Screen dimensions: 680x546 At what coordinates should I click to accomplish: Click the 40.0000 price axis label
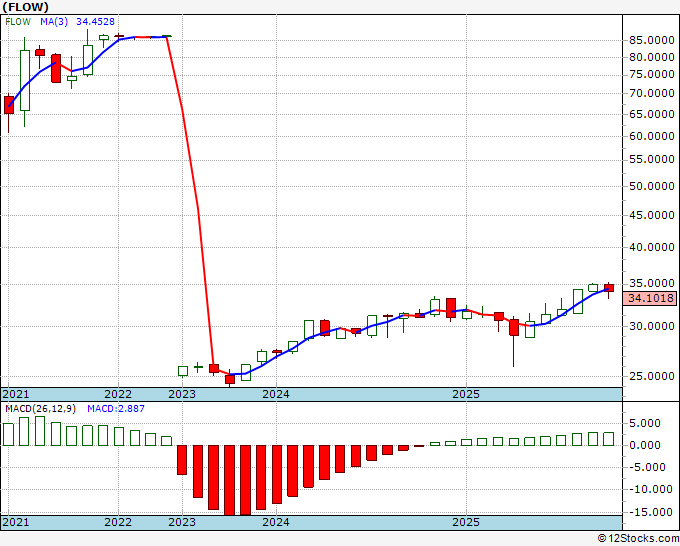[x=651, y=247]
